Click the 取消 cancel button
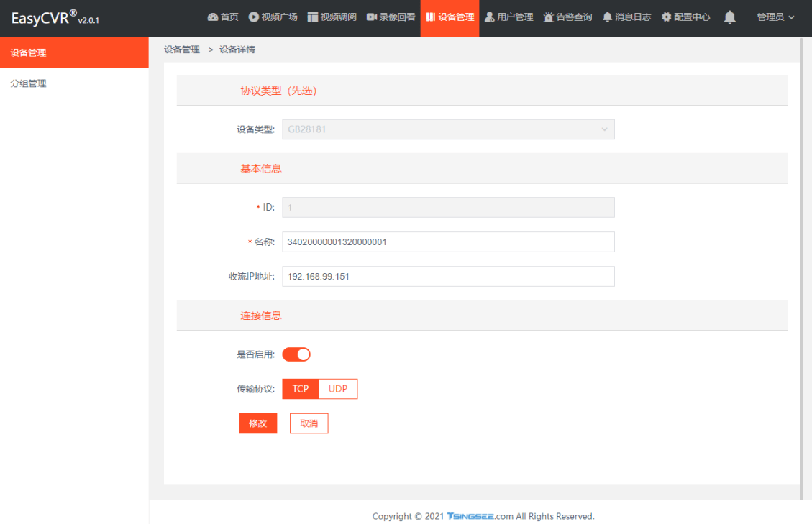 click(x=309, y=423)
